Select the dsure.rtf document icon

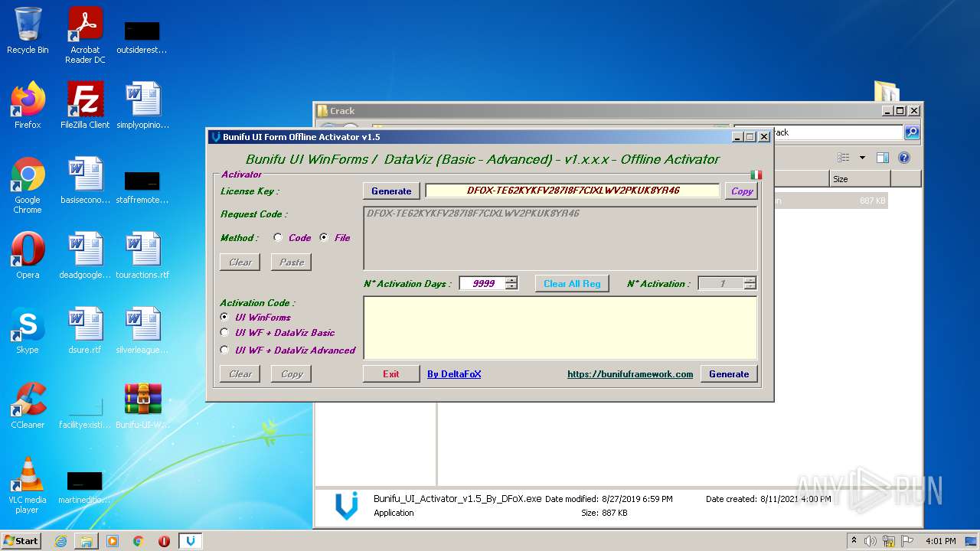(x=85, y=331)
